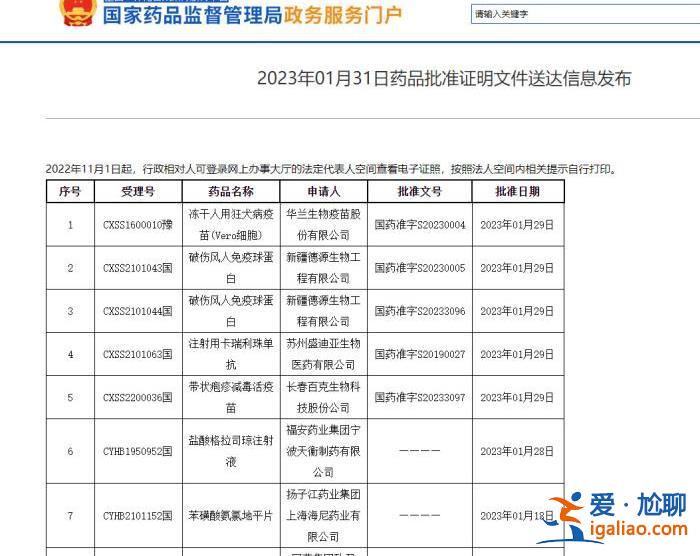The image size is (700, 556).
Task: Click the 批准文号 column header
Action: (x=420, y=191)
